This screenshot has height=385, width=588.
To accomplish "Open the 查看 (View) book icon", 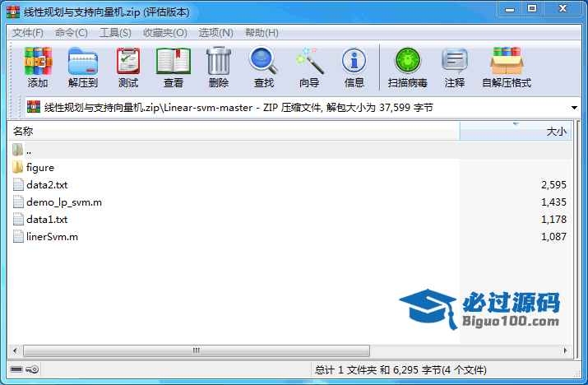I will pos(174,61).
